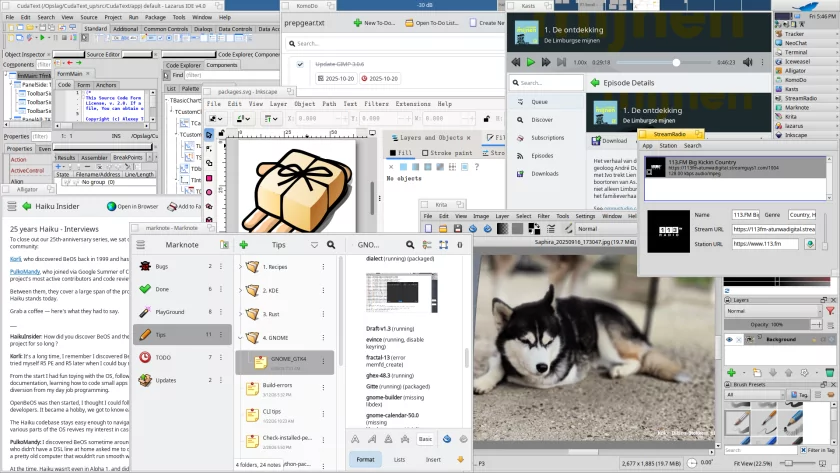Select Inkscape selector arrow tool
Viewport: 840px width, 473px height.
pyautogui.click(x=209, y=134)
